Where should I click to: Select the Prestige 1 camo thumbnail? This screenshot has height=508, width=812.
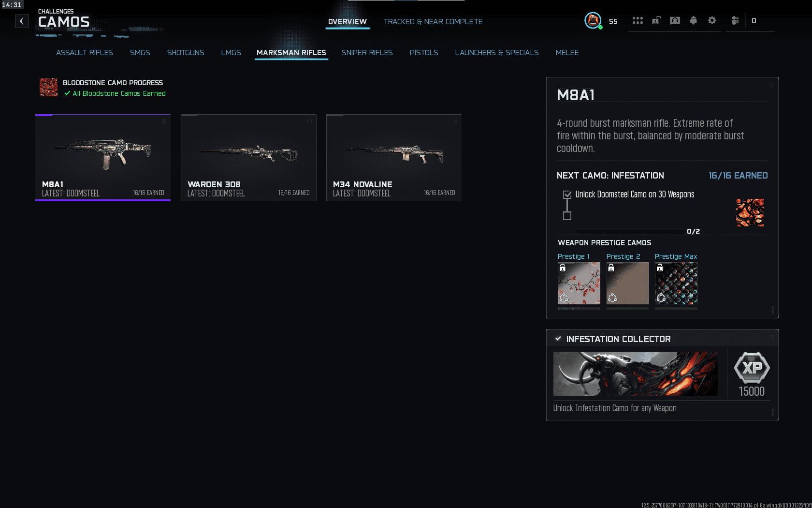point(579,283)
